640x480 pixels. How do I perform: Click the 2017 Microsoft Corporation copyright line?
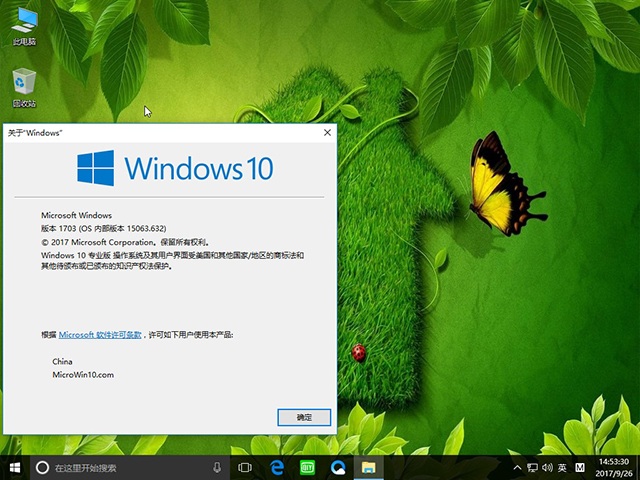[125, 242]
